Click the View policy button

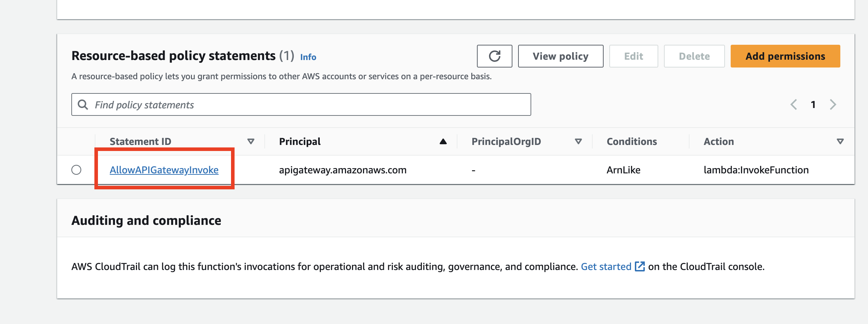(560, 56)
